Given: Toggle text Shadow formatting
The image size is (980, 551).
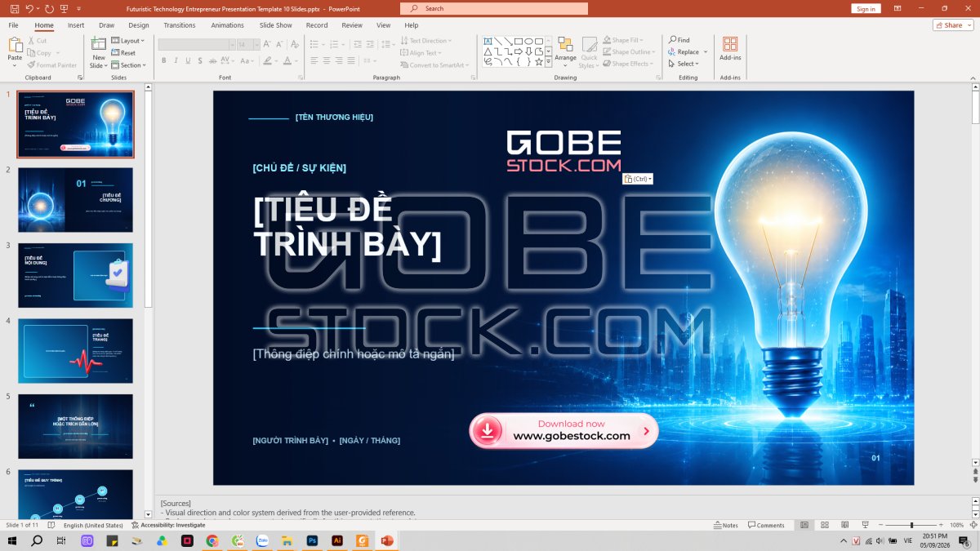Looking at the screenshot, I should (202, 60).
